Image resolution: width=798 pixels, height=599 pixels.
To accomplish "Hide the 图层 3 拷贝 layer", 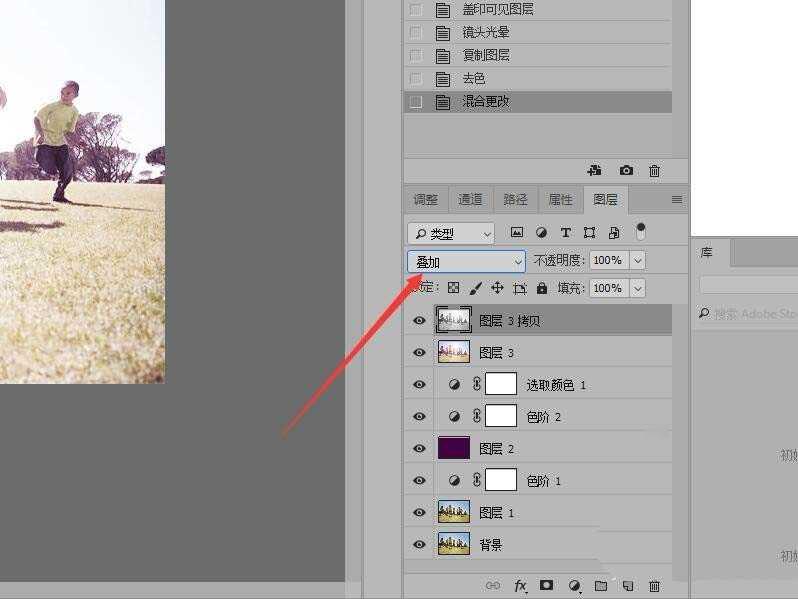I will click(419, 320).
